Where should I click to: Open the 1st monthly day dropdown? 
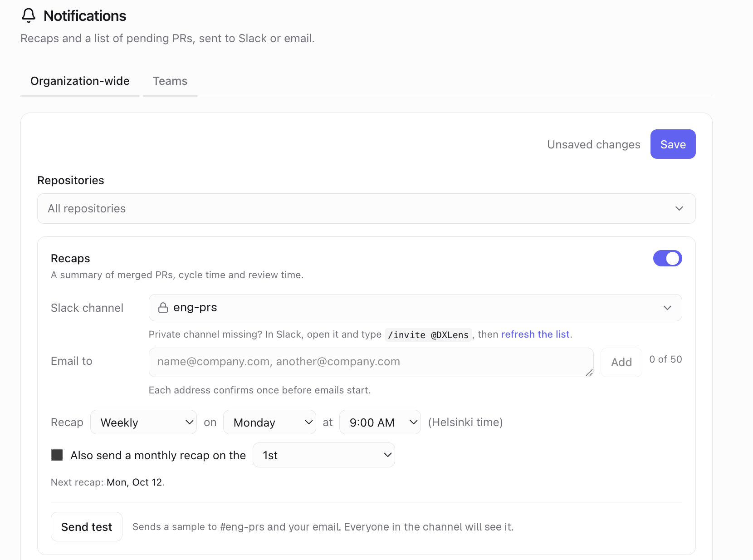[323, 455]
